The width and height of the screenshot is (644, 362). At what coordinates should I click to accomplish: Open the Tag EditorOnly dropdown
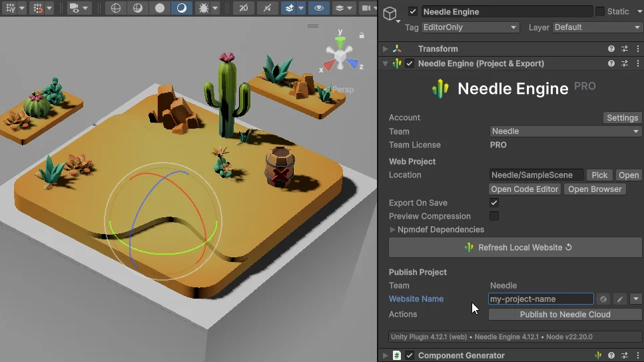point(470,27)
